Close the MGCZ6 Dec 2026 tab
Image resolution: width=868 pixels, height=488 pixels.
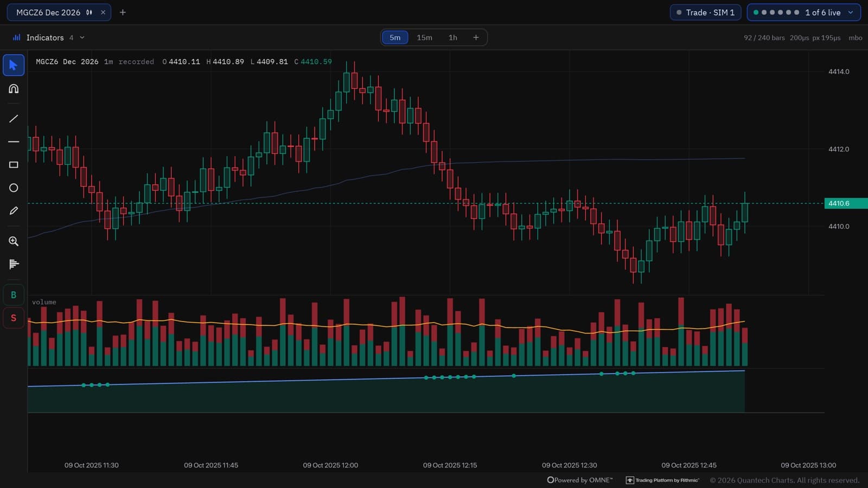[103, 12]
